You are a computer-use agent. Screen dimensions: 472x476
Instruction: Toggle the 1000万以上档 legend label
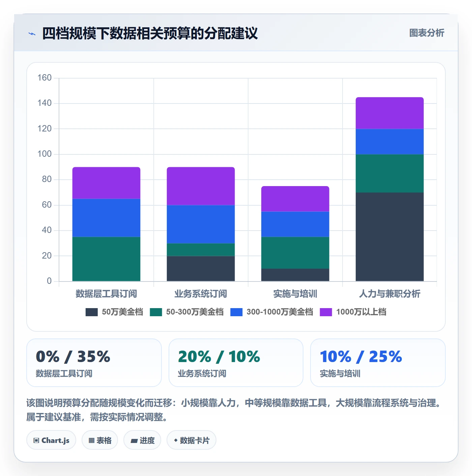tap(361, 312)
